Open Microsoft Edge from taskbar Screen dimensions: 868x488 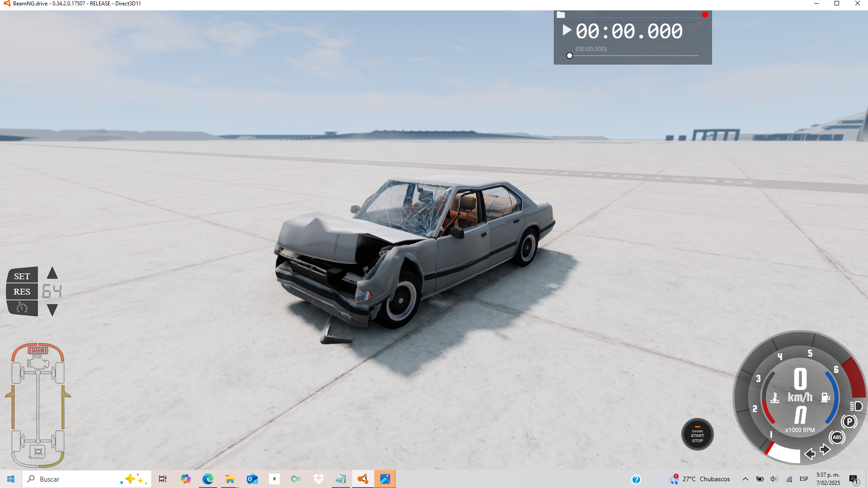coord(208,479)
